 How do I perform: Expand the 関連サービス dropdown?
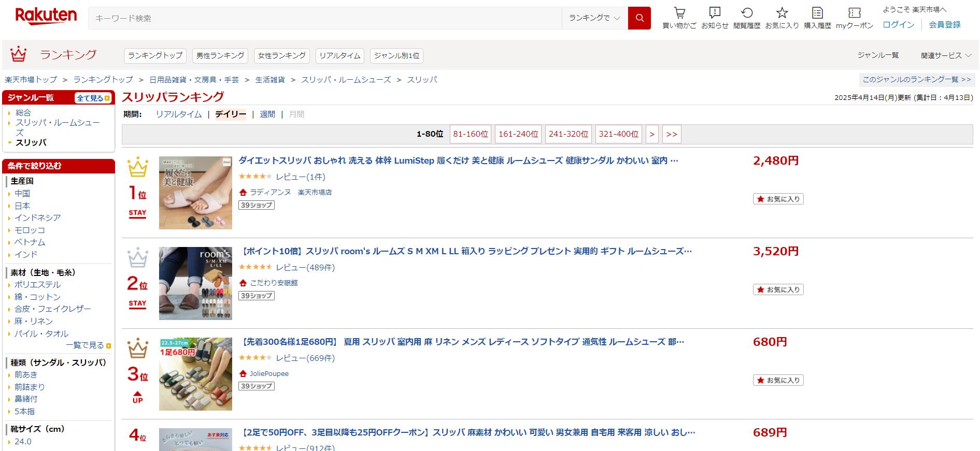(x=946, y=55)
